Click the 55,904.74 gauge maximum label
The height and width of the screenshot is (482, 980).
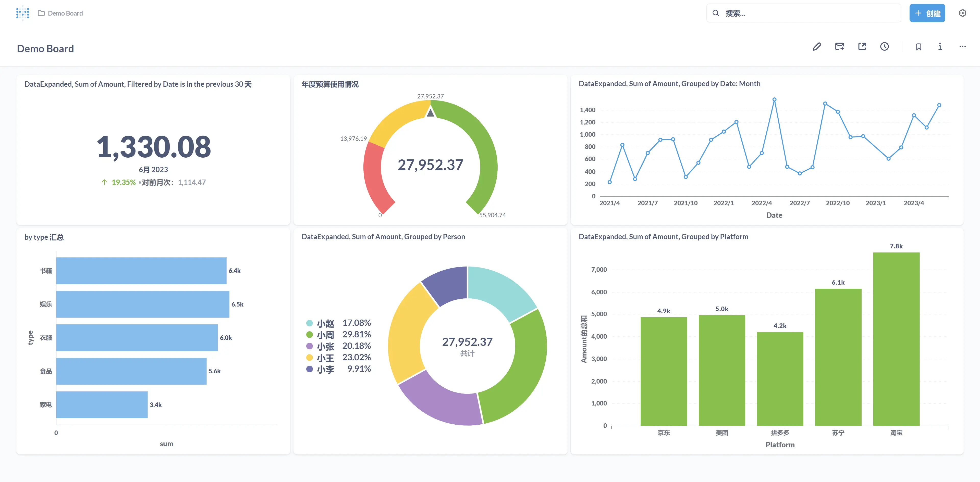pos(492,215)
